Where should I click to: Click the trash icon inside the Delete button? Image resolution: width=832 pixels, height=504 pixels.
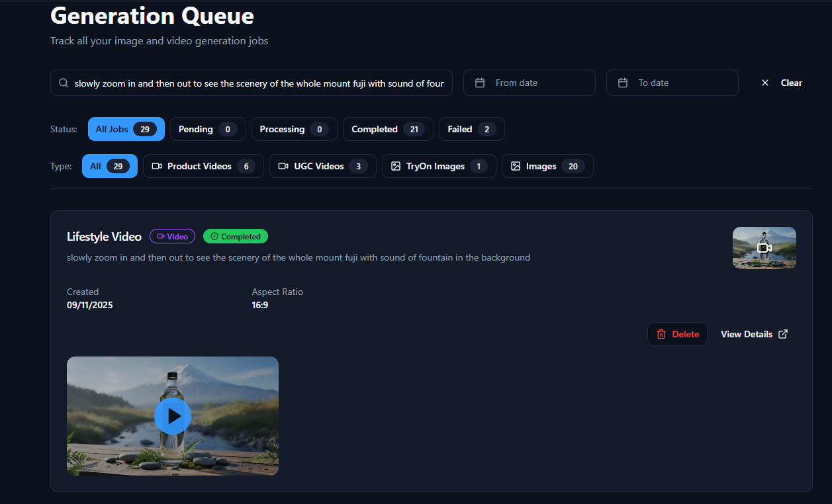point(661,334)
